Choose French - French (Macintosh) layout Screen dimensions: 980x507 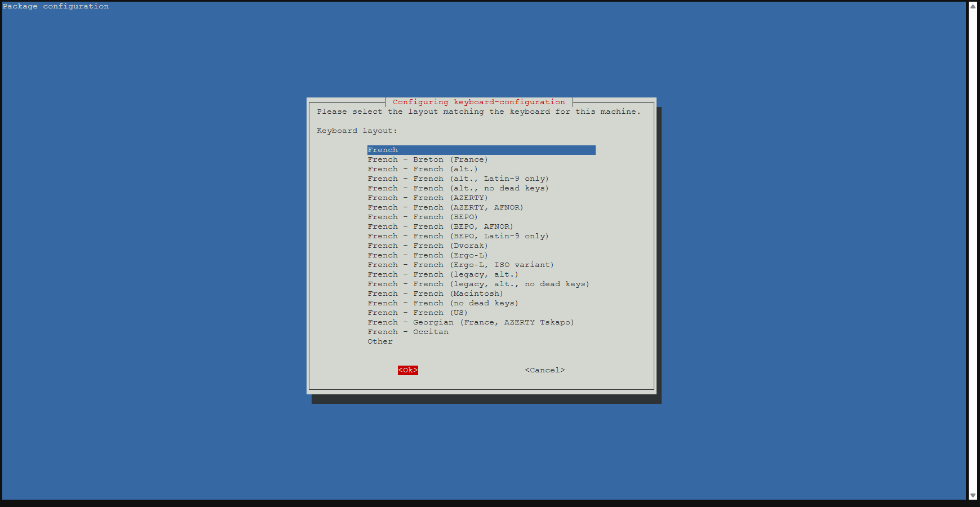(435, 293)
